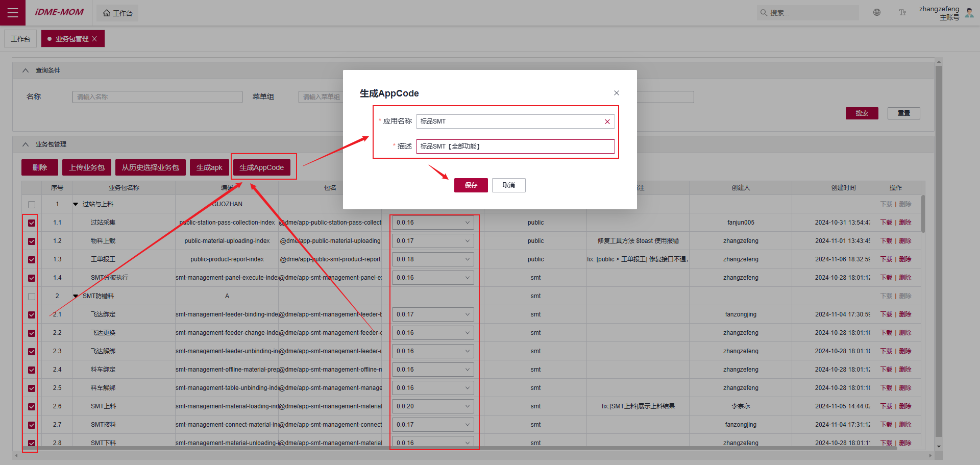Collapse the 过站与上料 tree row

click(x=76, y=204)
